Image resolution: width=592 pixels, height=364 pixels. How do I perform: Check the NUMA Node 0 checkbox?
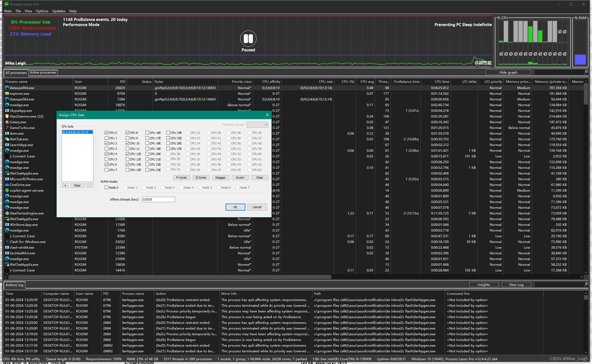(x=107, y=188)
